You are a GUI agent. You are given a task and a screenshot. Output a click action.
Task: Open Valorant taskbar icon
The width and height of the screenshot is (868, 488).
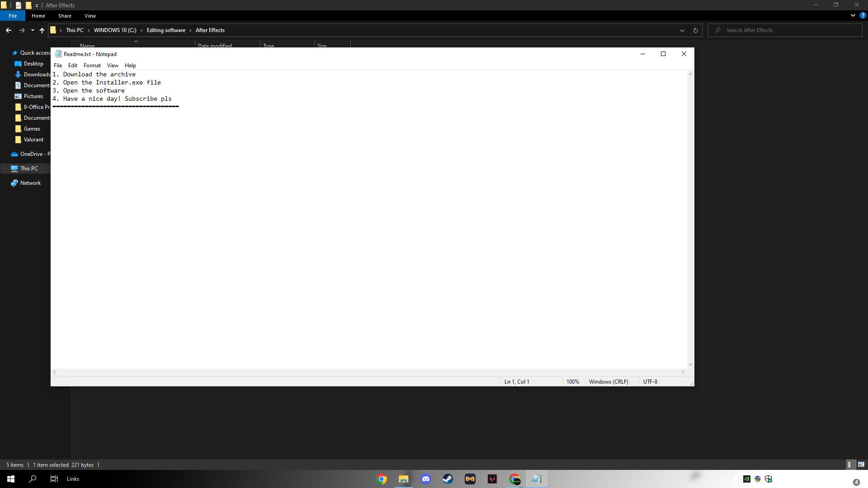pyautogui.click(x=492, y=479)
